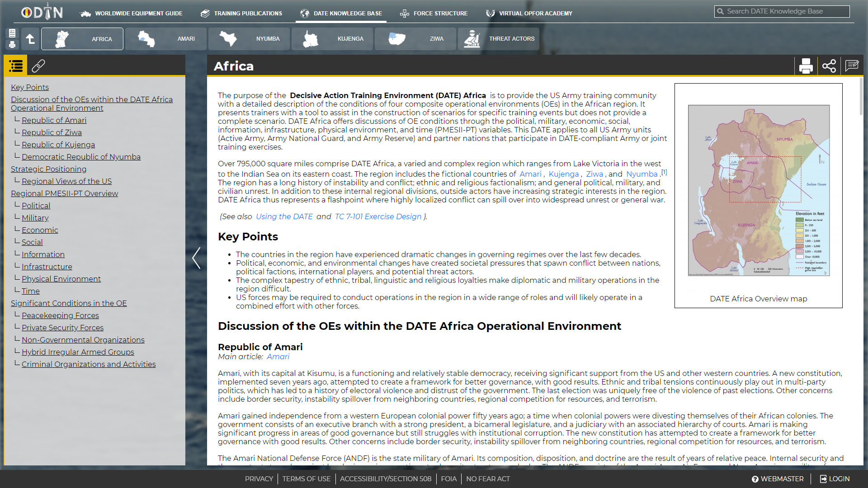
Task: Open the comment/feedback icon
Action: click(x=852, y=66)
